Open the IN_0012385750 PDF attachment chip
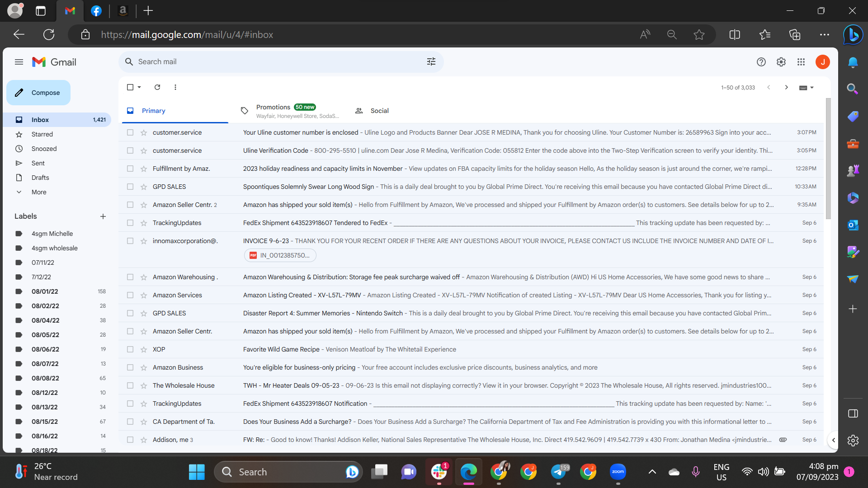Viewport: 868px width, 488px height. pos(280,255)
